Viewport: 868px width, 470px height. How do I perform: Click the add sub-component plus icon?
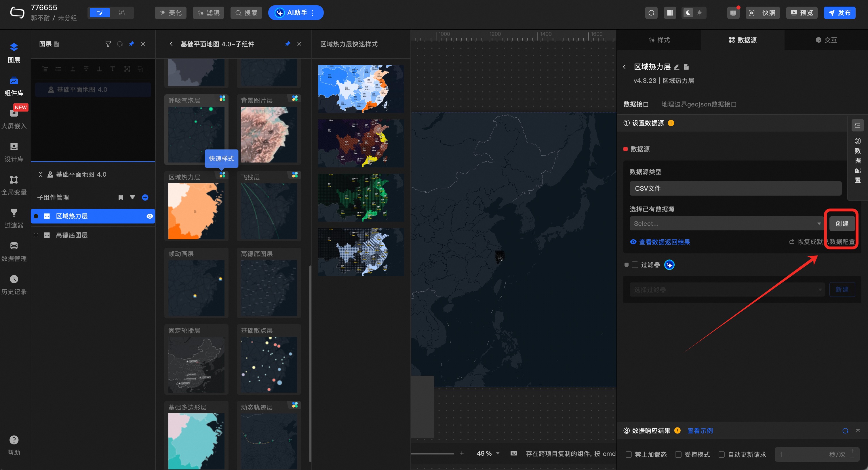click(145, 197)
